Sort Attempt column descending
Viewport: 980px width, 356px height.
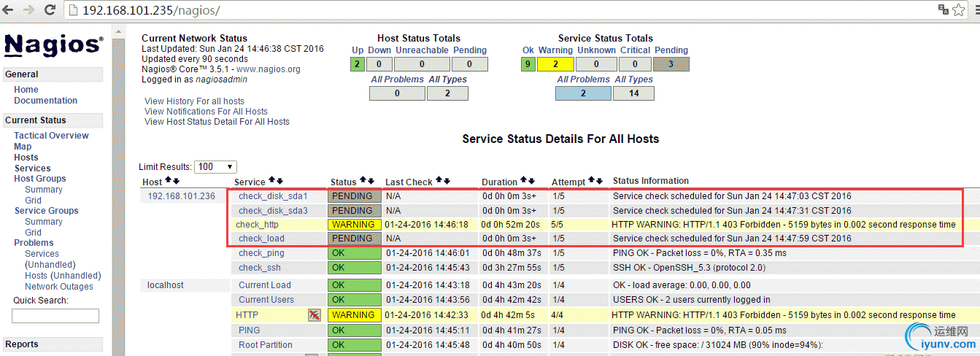click(x=600, y=181)
